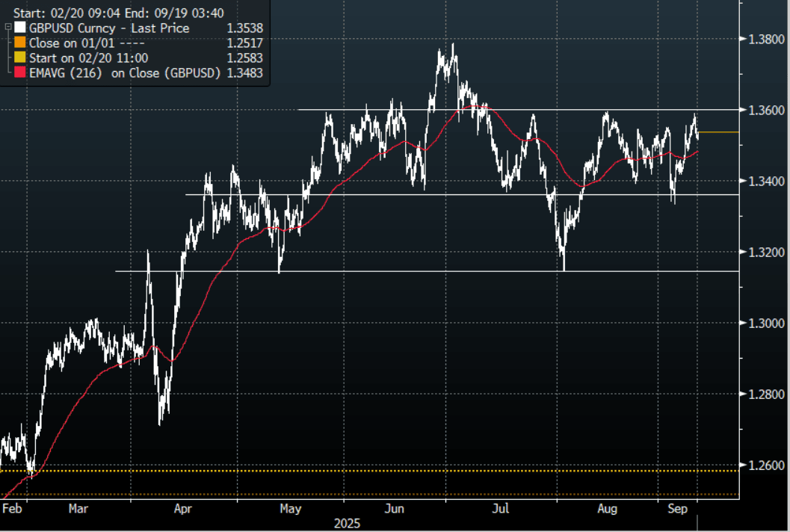The height and width of the screenshot is (532, 790).
Task: Click the Sep label on the time axis
Action: (677, 509)
